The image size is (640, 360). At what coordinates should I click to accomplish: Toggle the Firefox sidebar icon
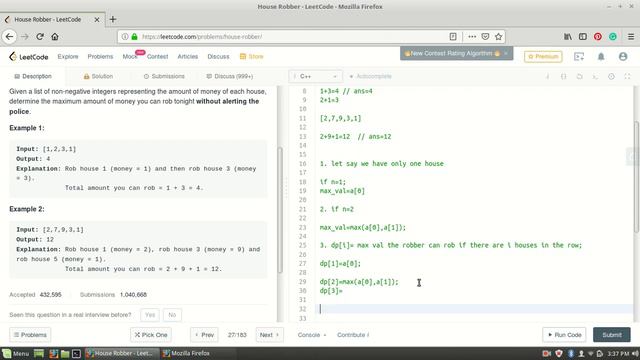point(583,37)
